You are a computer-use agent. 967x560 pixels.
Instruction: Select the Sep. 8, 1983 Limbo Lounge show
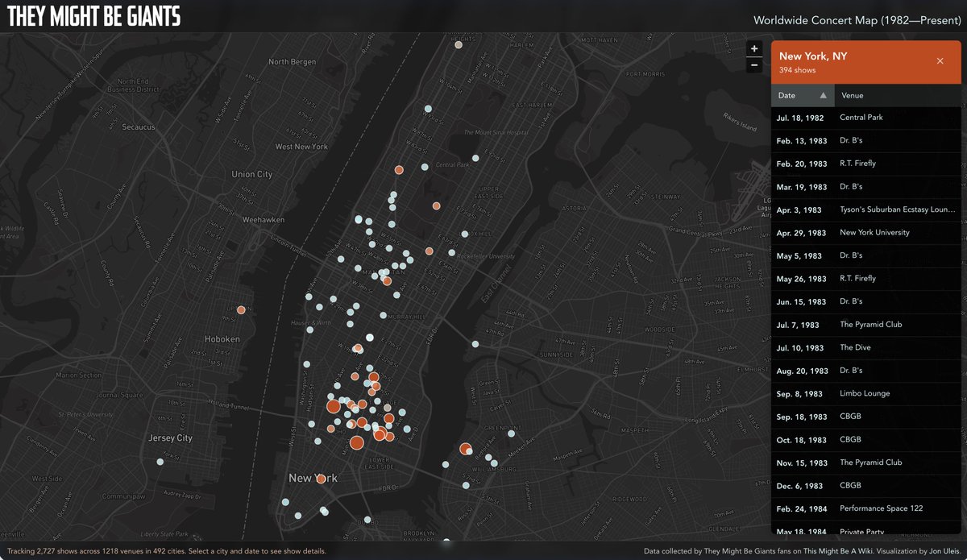pos(866,394)
